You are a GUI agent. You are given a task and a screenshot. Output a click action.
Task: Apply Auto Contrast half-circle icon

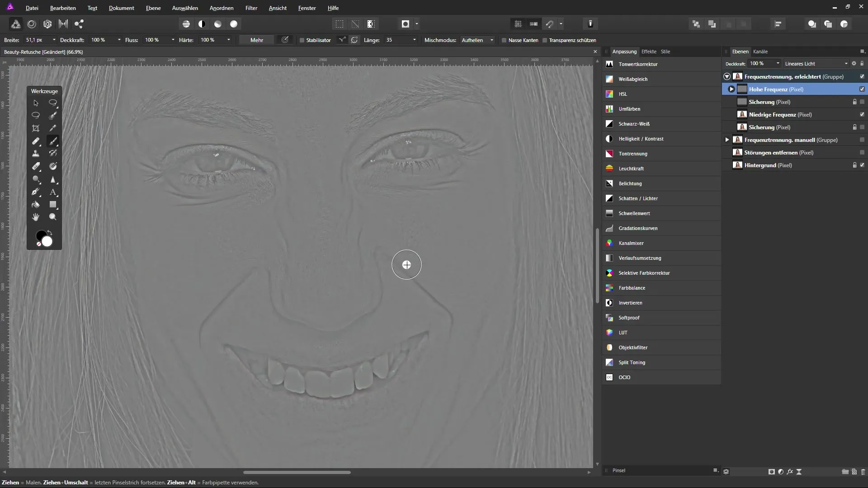[x=202, y=24]
